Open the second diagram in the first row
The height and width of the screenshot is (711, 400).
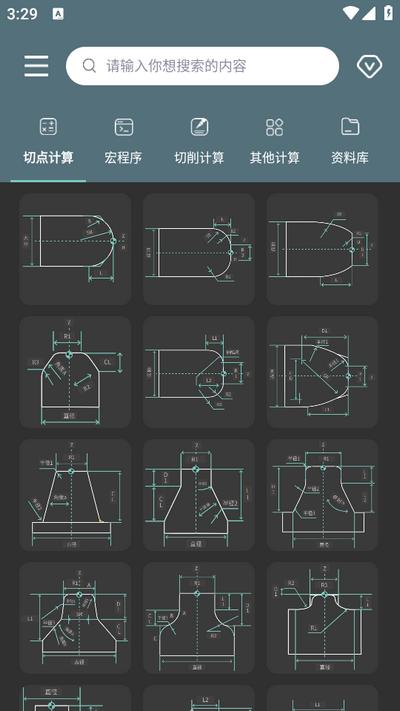pos(199,249)
